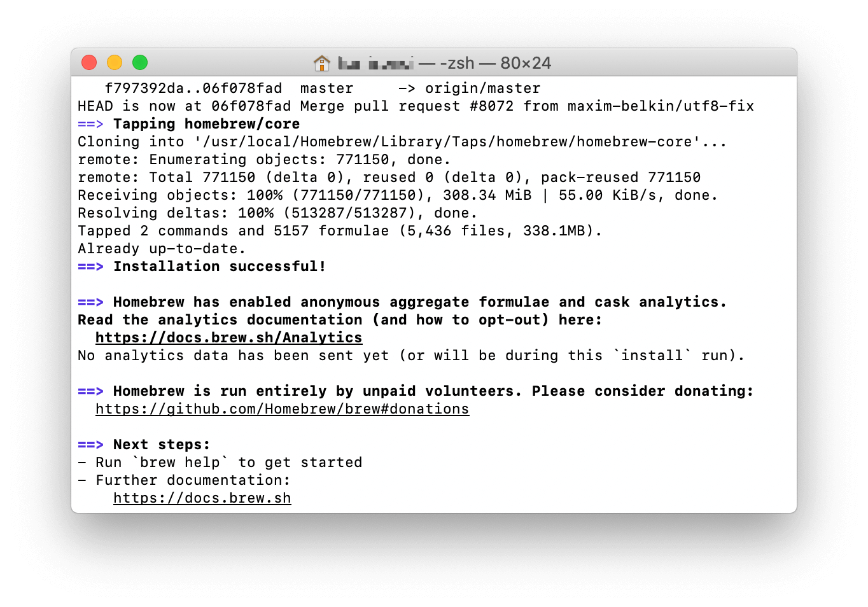Image resolution: width=868 pixels, height=607 pixels.
Task: Click the arrow before "Homebrew has enabled anonymous"
Action: (90, 302)
